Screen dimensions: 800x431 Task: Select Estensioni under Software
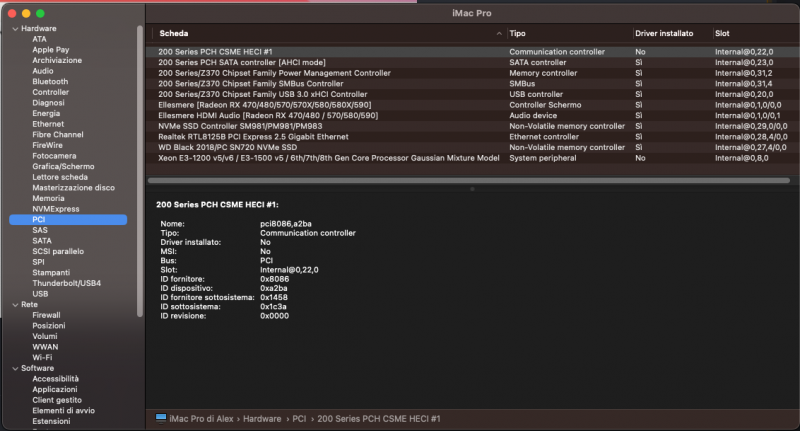pyautogui.click(x=51, y=421)
